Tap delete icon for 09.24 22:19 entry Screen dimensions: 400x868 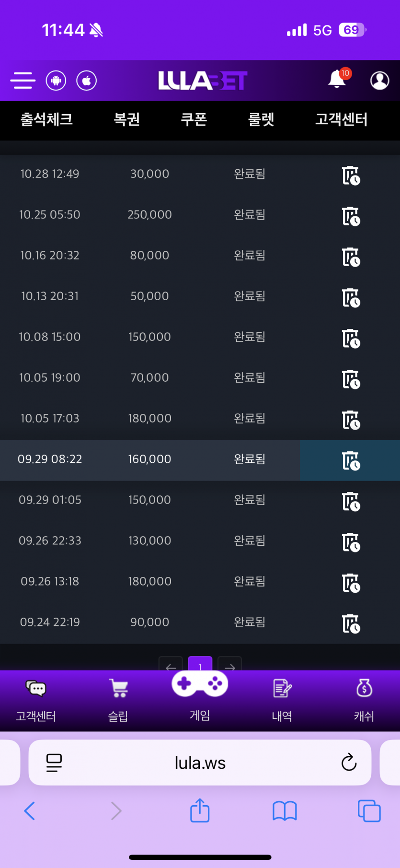[x=351, y=623]
